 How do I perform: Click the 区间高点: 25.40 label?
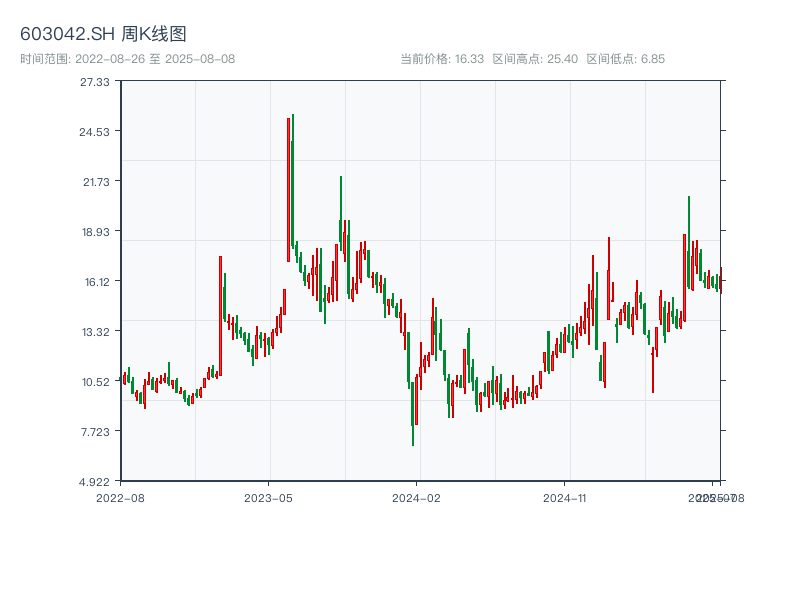tap(535, 59)
